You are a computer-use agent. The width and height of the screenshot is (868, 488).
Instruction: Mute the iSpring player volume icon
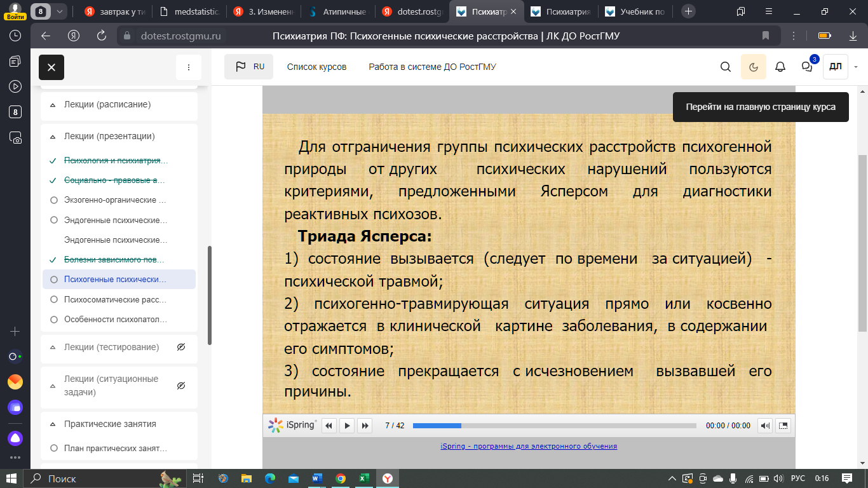766,426
